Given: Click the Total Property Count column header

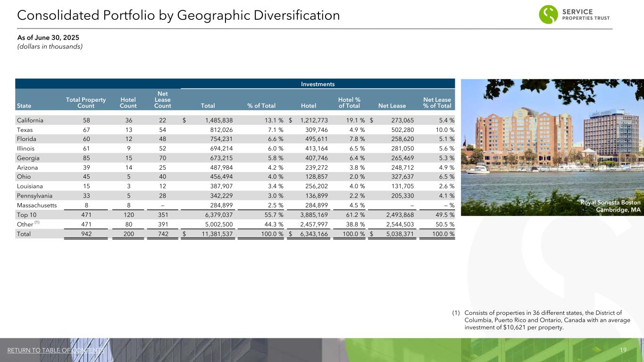Looking at the screenshot, I should 86,103.
